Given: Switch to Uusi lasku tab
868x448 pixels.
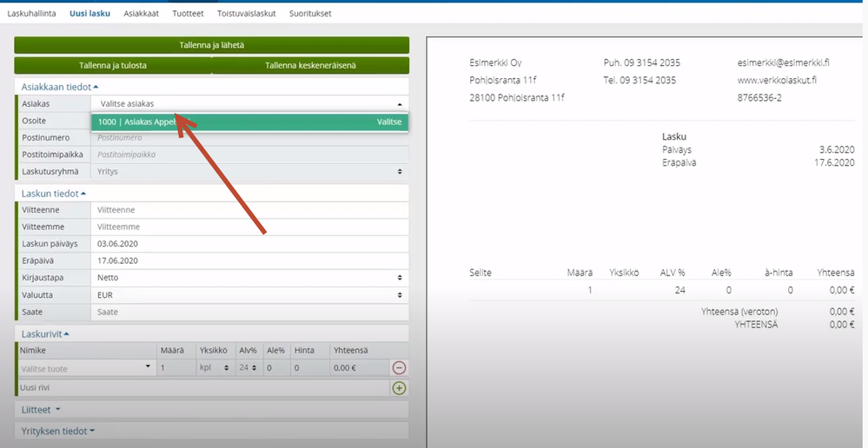Looking at the screenshot, I should click(x=89, y=13).
